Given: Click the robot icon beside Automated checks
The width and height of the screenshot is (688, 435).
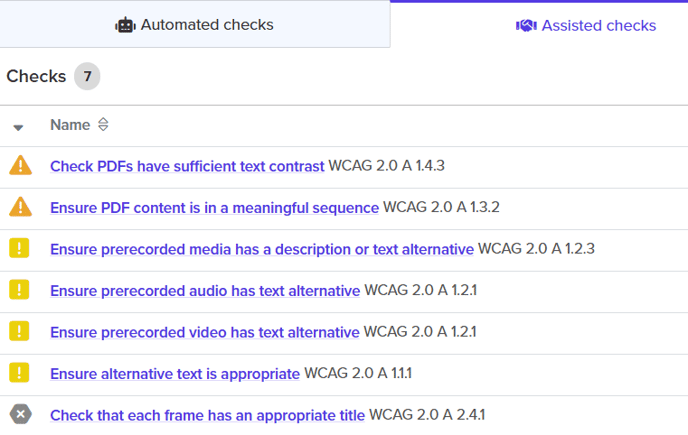Looking at the screenshot, I should coord(125,25).
